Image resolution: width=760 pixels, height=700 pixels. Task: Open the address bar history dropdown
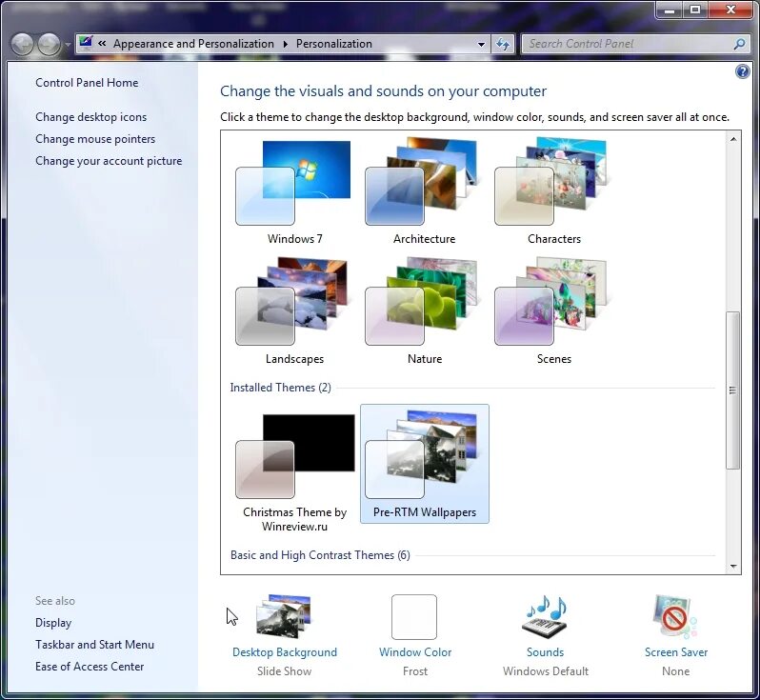coord(481,44)
